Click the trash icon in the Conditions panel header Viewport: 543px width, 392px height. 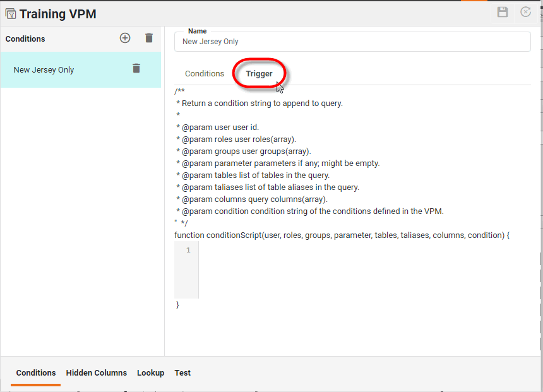coord(149,38)
